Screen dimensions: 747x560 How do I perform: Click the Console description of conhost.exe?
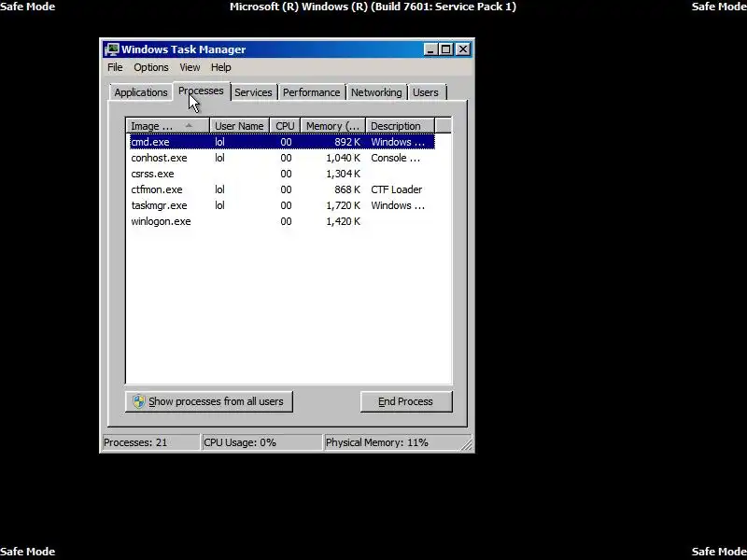[x=395, y=158]
